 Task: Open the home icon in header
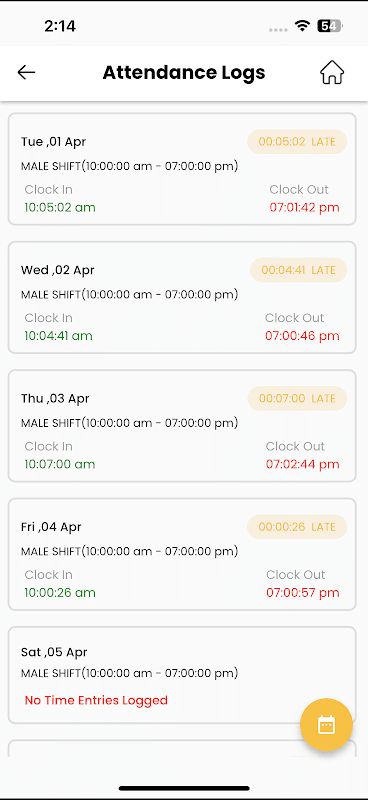(x=332, y=72)
